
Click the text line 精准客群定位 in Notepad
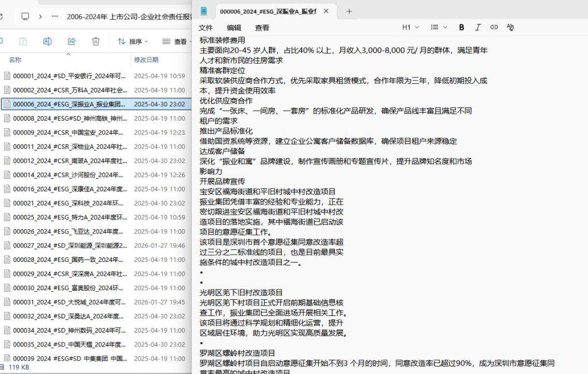point(222,71)
